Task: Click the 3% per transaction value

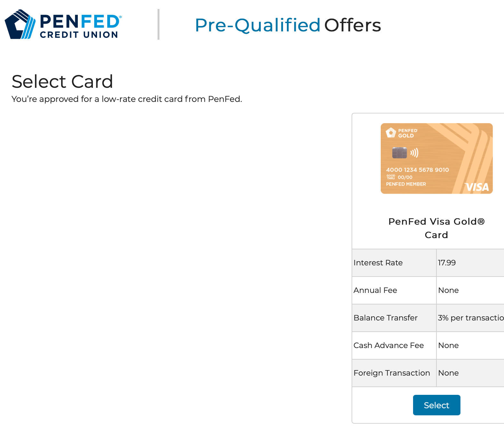Action: (x=470, y=318)
